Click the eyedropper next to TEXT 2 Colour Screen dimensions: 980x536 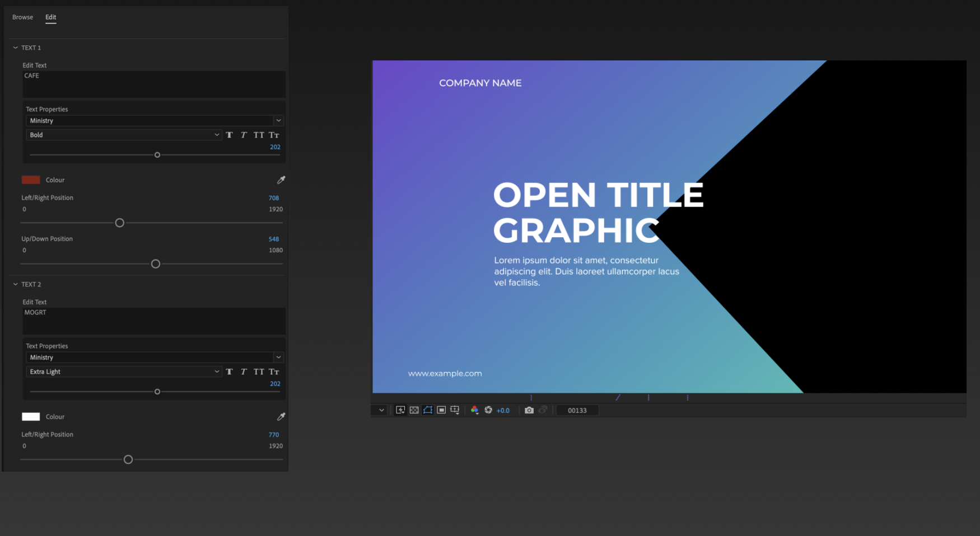pyautogui.click(x=281, y=416)
